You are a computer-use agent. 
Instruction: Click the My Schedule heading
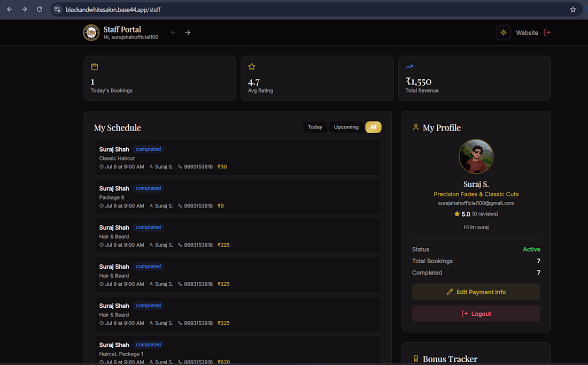118,128
